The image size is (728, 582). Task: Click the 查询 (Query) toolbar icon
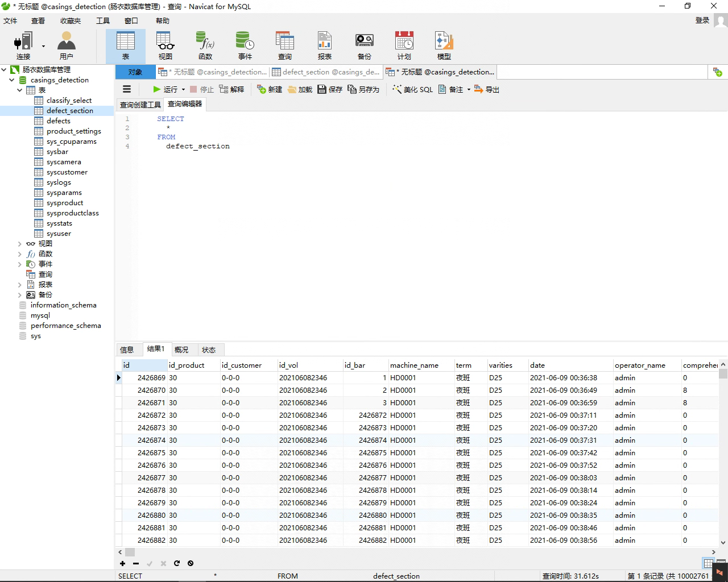click(285, 46)
